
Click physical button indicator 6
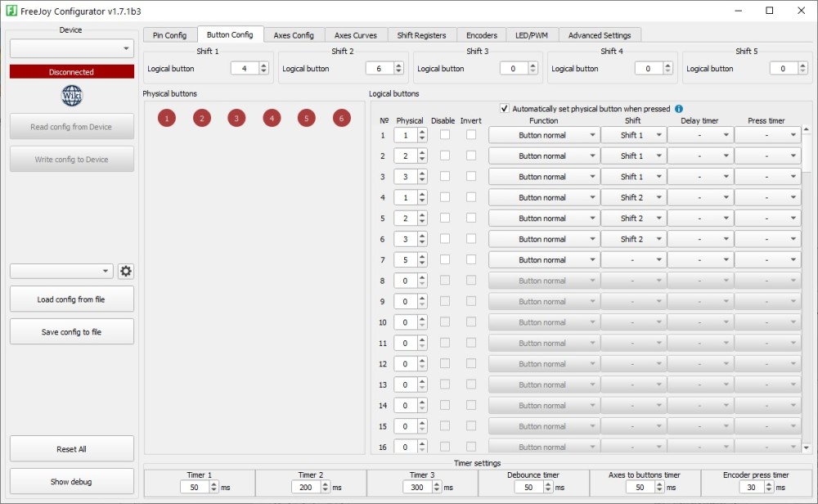(x=342, y=119)
